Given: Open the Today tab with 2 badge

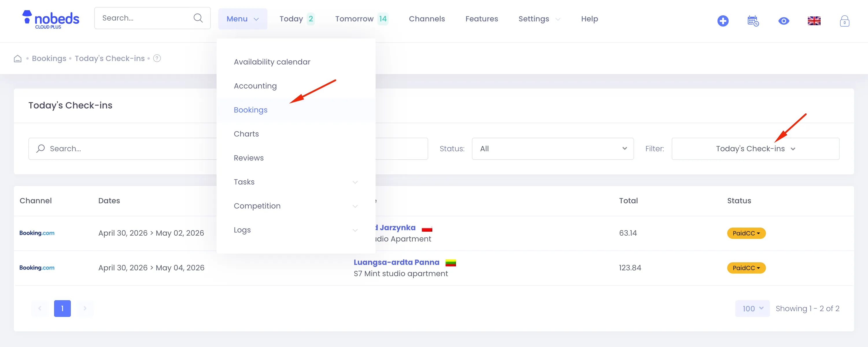Looking at the screenshot, I should [297, 19].
